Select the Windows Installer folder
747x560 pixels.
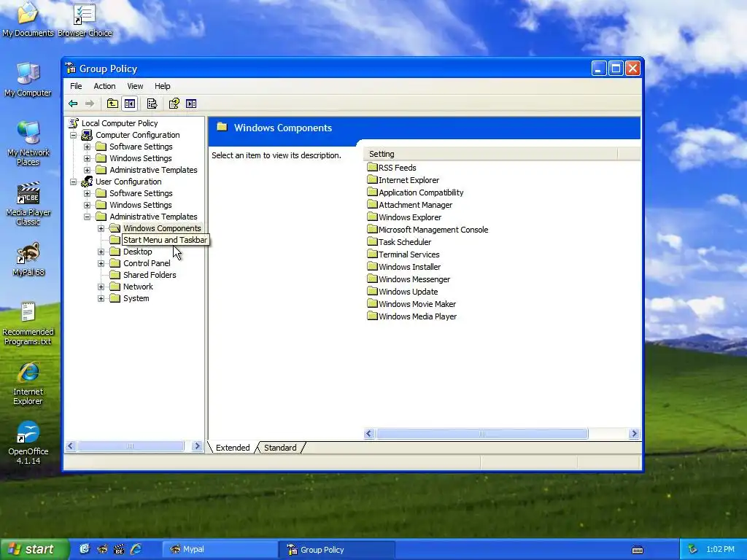(x=404, y=267)
